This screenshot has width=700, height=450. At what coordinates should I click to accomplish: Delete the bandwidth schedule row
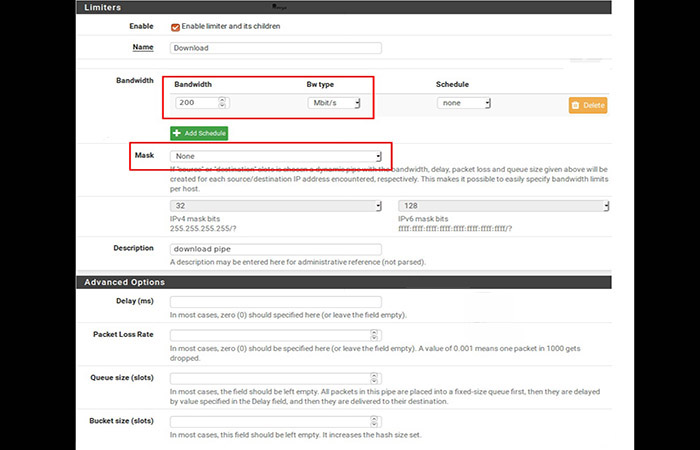(588, 105)
